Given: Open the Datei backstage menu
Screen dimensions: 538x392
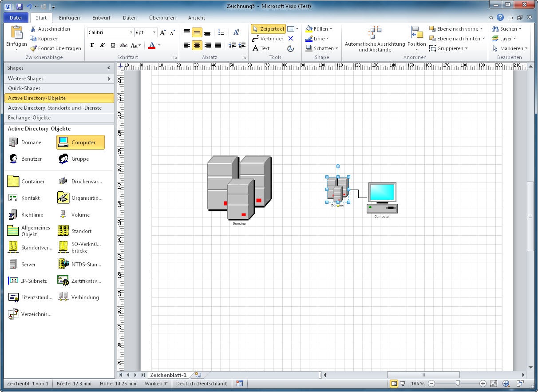Looking at the screenshot, I should point(16,18).
